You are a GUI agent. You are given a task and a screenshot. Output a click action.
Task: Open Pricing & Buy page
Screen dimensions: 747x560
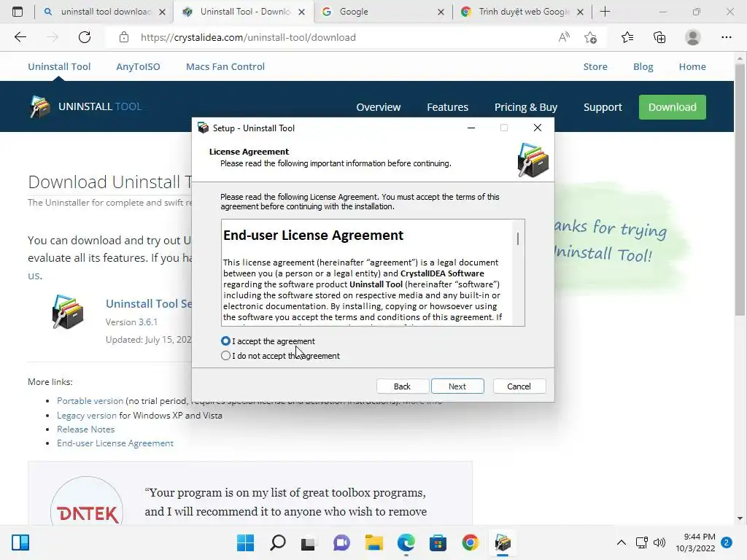pyautogui.click(x=525, y=107)
